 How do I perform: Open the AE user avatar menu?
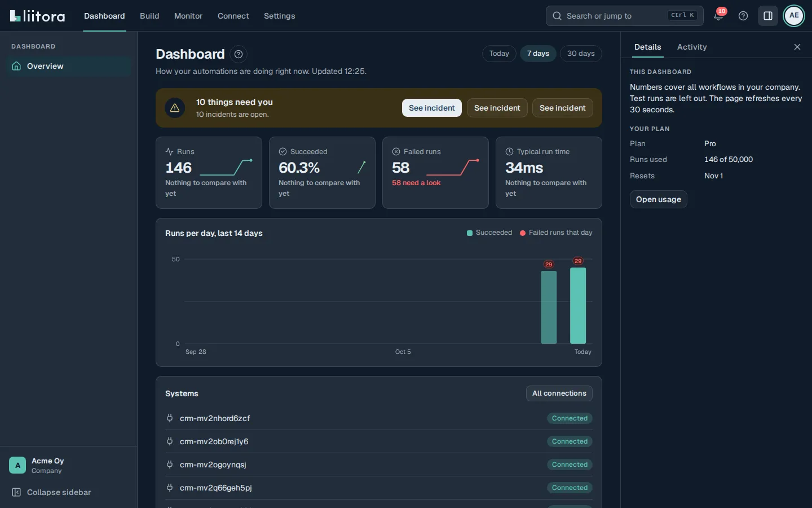pos(794,16)
